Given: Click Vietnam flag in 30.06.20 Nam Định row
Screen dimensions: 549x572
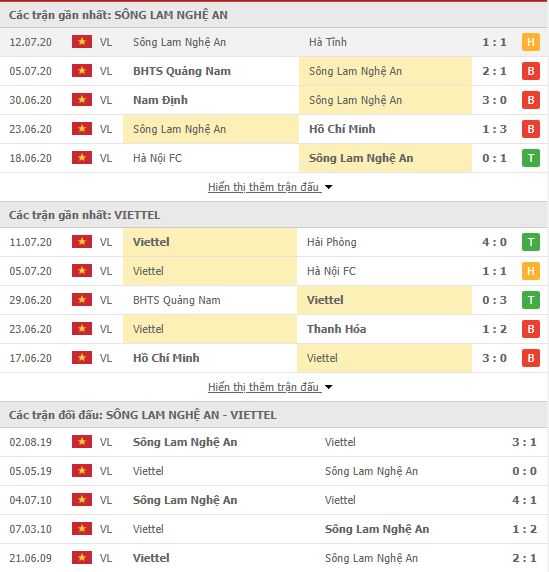Looking at the screenshot, I should click(82, 100).
